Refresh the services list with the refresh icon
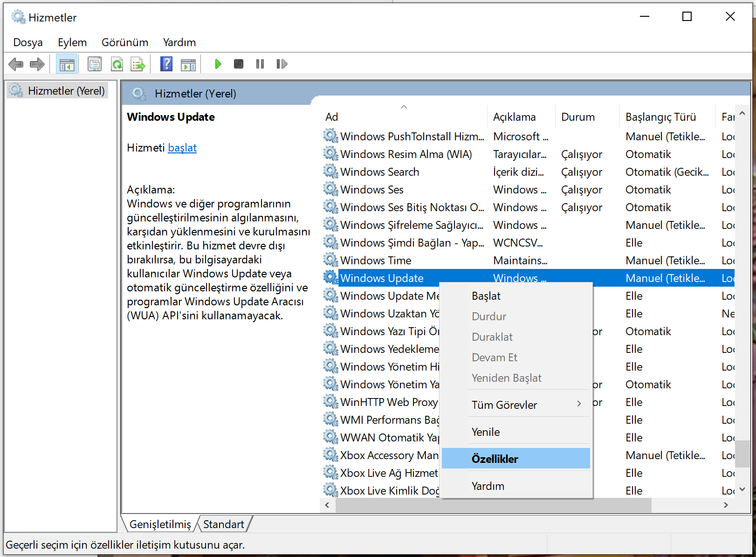Image resolution: width=756 pixels, height=557 pixels. (117, 64)
